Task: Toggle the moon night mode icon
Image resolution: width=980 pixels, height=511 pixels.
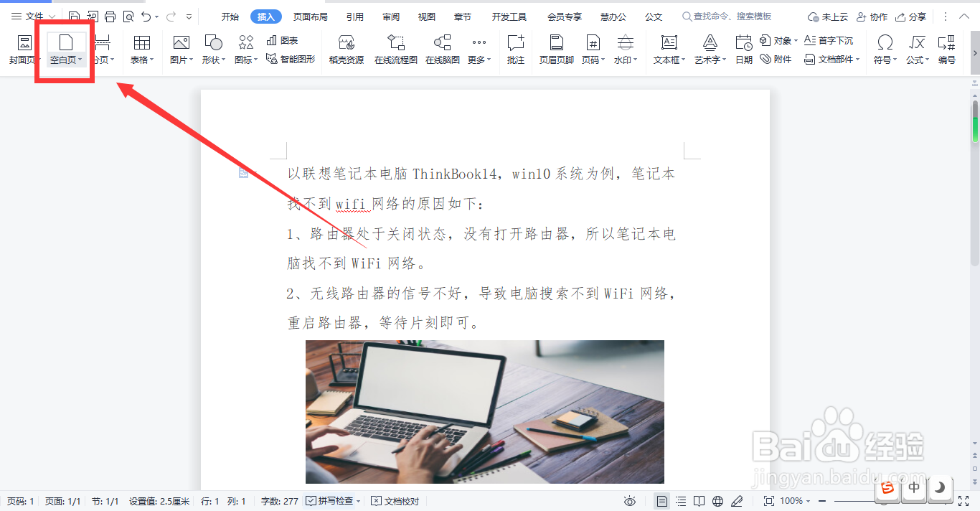Action: point(940,488)
